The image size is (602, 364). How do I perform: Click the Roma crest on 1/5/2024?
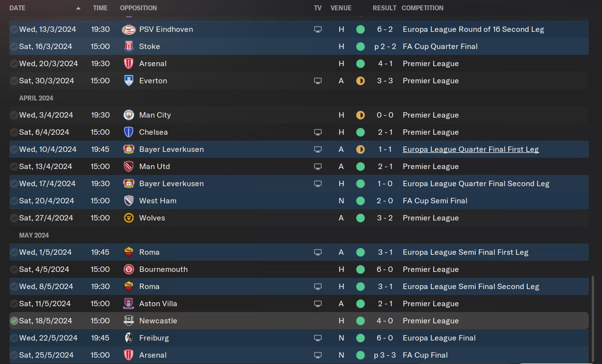point(128,252)
